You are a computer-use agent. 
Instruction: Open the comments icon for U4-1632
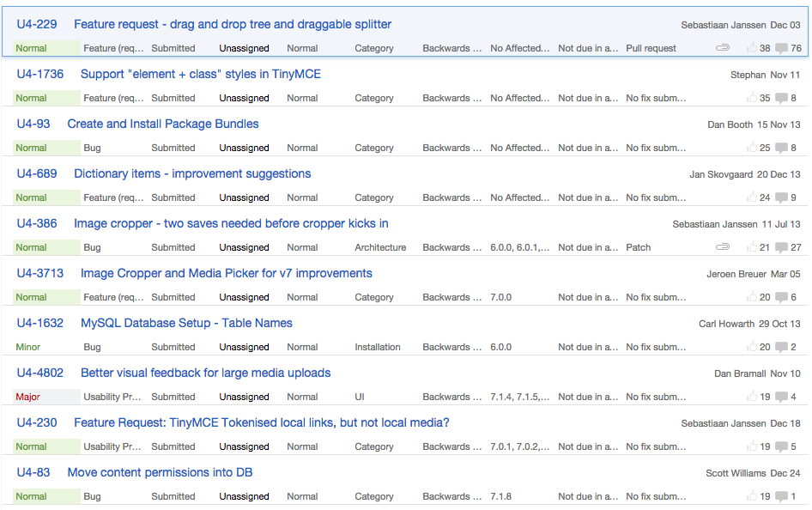pyautogui.click(x=781, y=347)
